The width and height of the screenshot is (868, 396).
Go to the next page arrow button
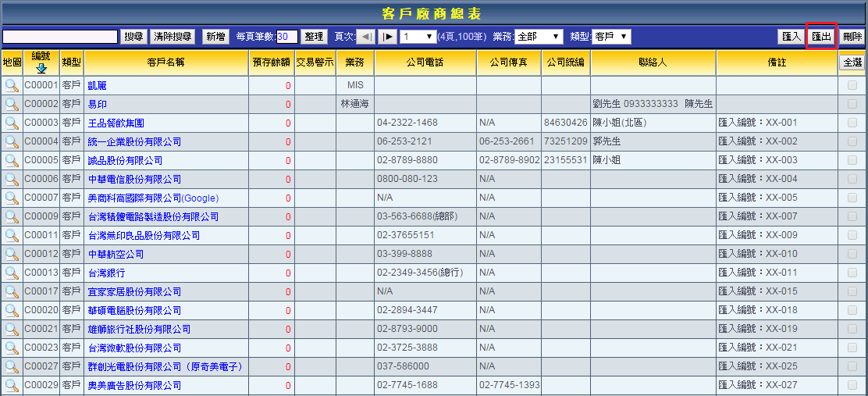387,37
